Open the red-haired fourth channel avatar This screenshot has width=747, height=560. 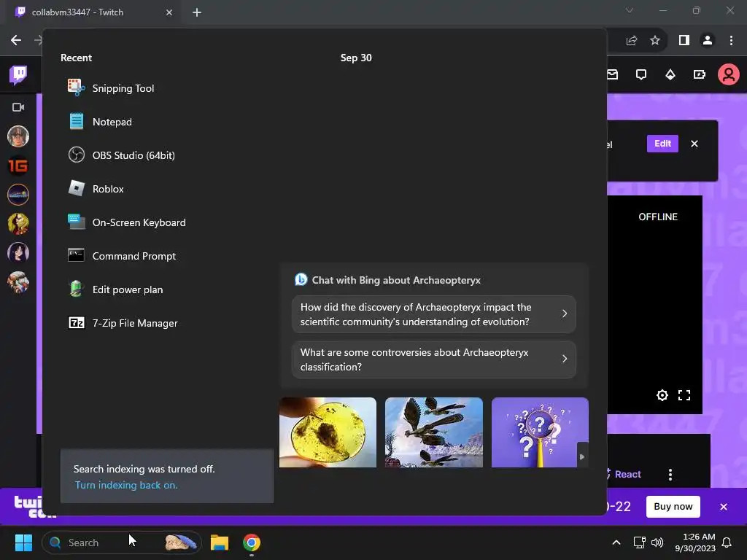[x=18, y=223]
